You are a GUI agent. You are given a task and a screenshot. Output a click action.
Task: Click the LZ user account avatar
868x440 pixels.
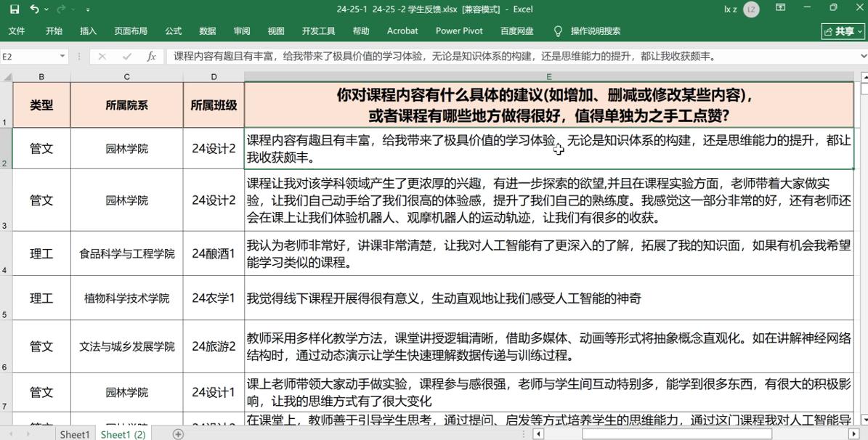point(752,9)
